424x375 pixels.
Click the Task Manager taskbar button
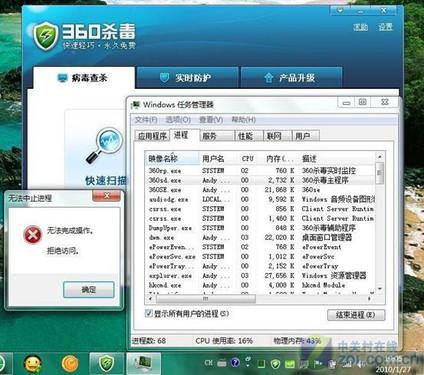click(144, 363)
